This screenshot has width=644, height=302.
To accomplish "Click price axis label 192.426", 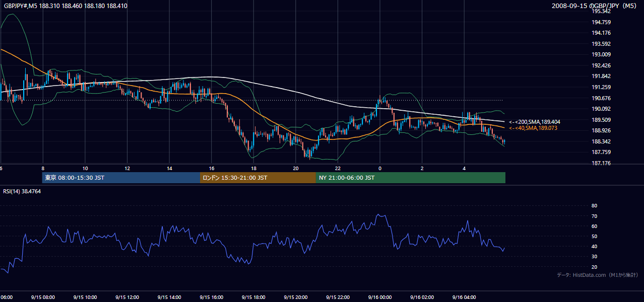I will pyautogui.click(x=601, y=65).
